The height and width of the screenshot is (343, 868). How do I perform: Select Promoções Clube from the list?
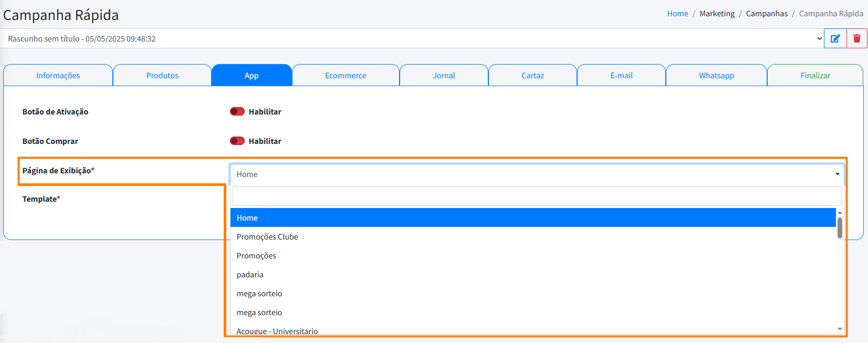tap(267, 237)
